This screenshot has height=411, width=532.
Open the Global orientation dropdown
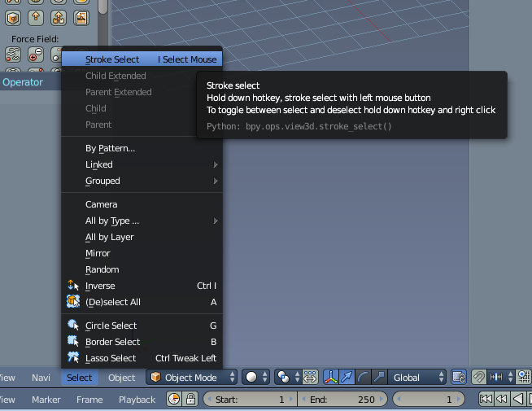(x=418, y=377)
